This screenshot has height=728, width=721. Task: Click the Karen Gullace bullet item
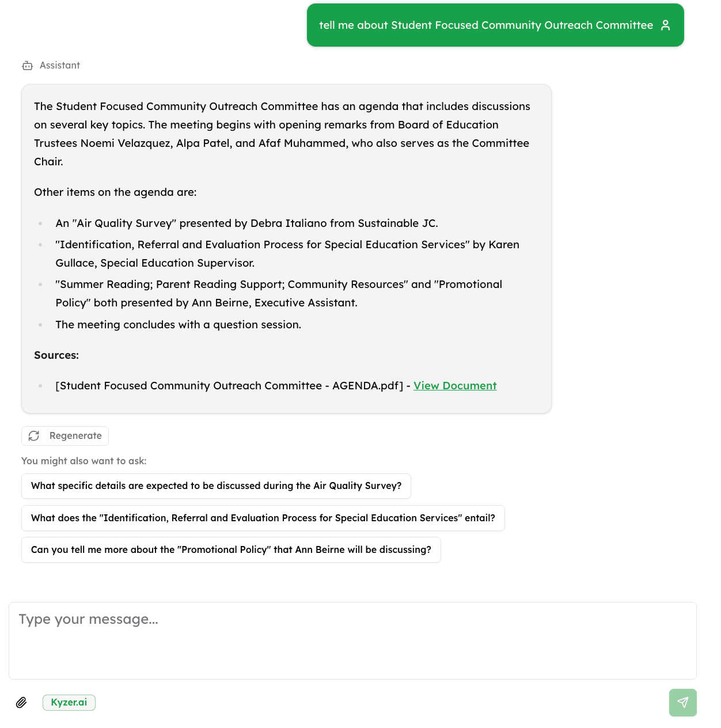click(x=287, y=253)
